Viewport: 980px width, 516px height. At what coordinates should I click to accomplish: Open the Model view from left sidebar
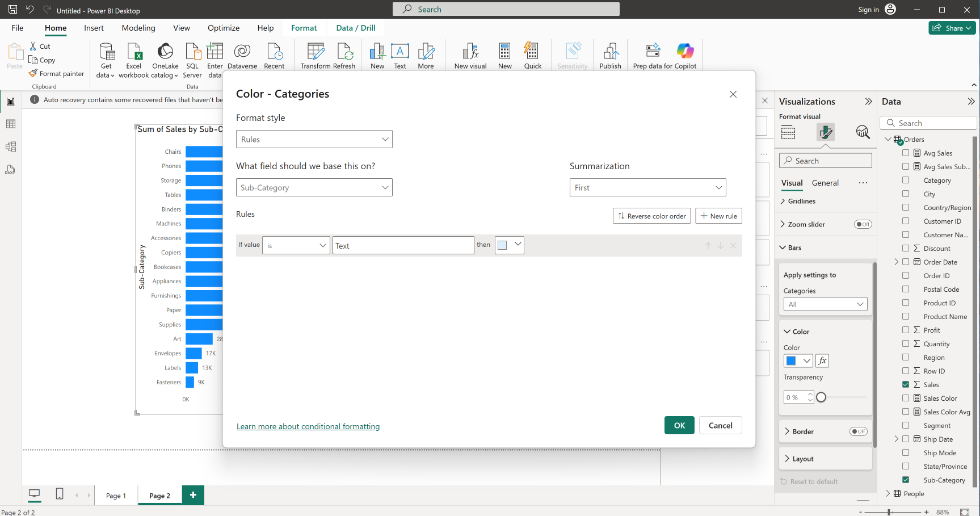click(x=10, y=147)
